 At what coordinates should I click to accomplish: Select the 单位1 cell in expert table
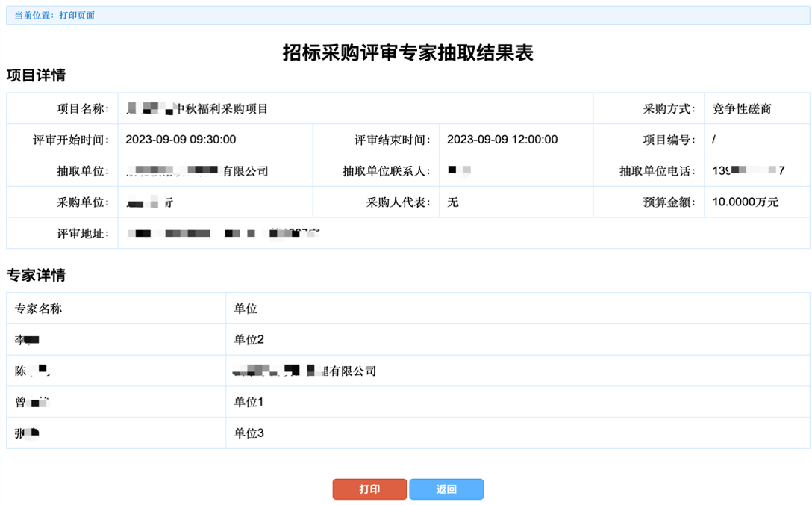point(249,402)
